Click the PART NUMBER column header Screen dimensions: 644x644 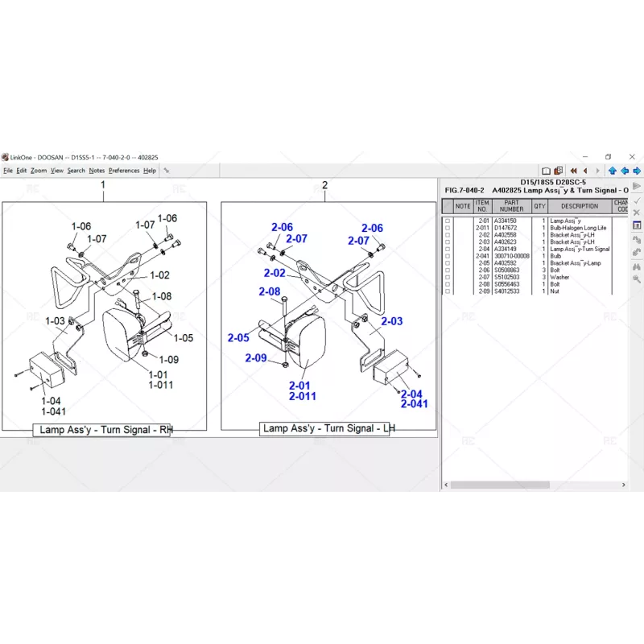pyautogui.click(x=511, y=206)
